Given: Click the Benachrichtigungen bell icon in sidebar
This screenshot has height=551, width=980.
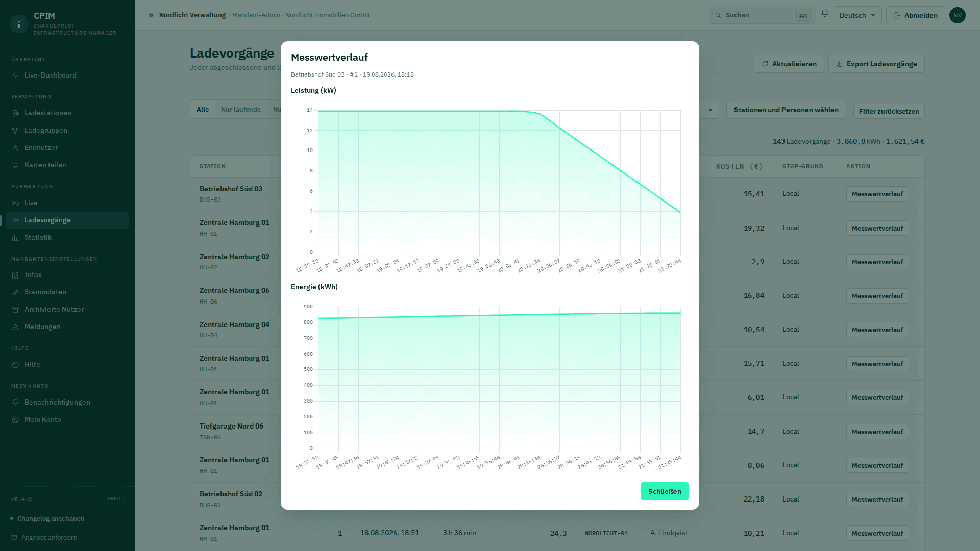Looking at the screenshot, I should tap(15, 403).
